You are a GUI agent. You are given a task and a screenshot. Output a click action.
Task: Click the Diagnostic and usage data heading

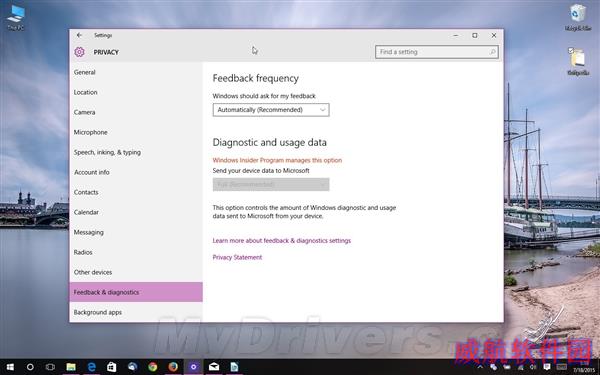click(269, 142)
